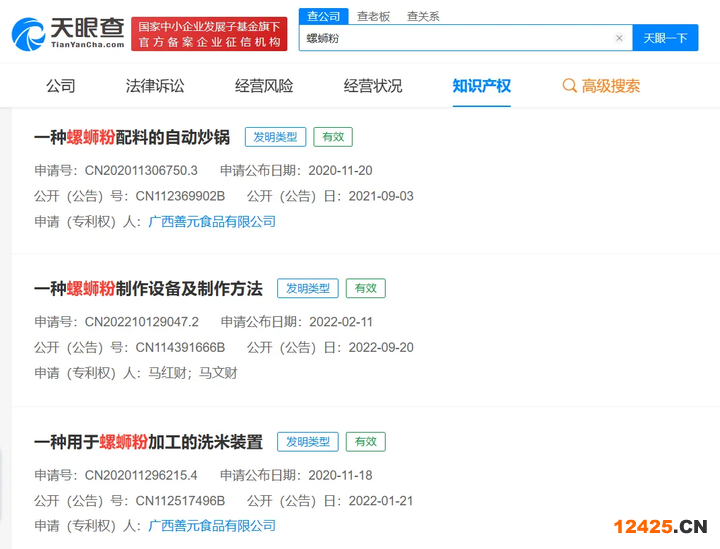
Task: Click application number CN202011306750.3
Action: 141,171
